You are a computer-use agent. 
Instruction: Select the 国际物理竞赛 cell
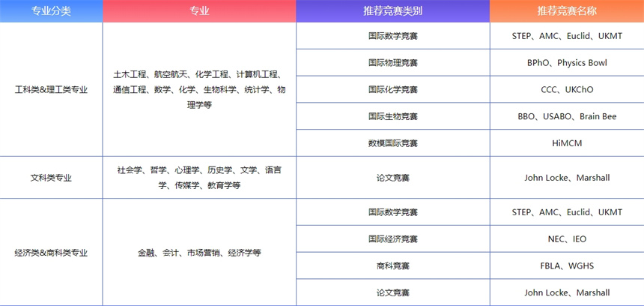392,63
